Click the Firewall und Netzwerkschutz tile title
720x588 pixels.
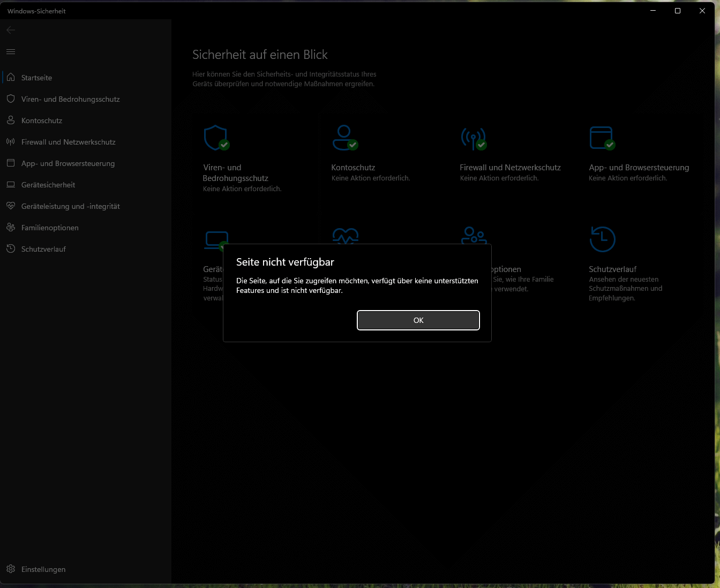point(510,168)
